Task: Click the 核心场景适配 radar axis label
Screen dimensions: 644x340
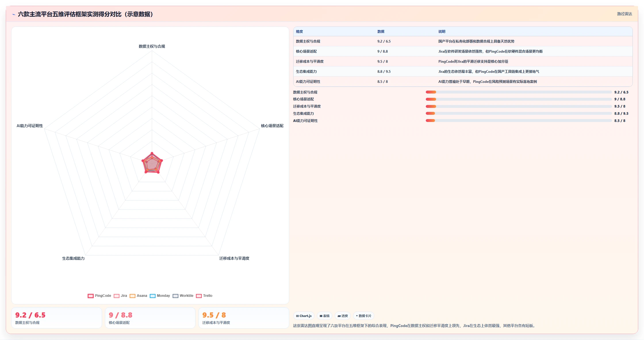Action: pos(272,126)
